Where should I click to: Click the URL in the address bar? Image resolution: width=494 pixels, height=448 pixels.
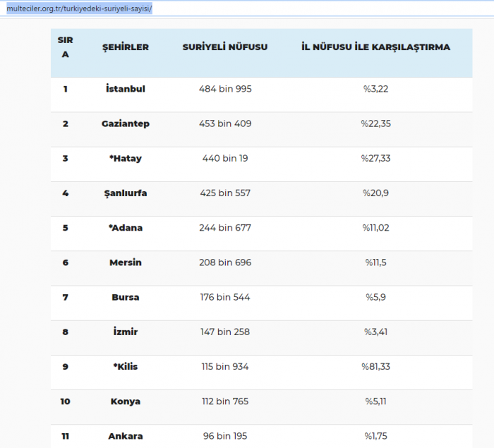[79, 8]
